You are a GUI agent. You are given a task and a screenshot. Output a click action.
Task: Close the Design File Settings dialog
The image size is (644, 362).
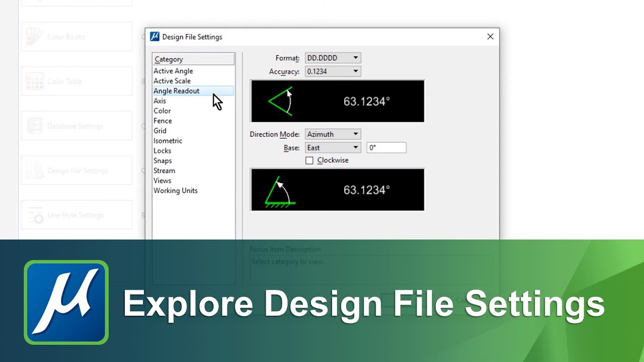491,37
